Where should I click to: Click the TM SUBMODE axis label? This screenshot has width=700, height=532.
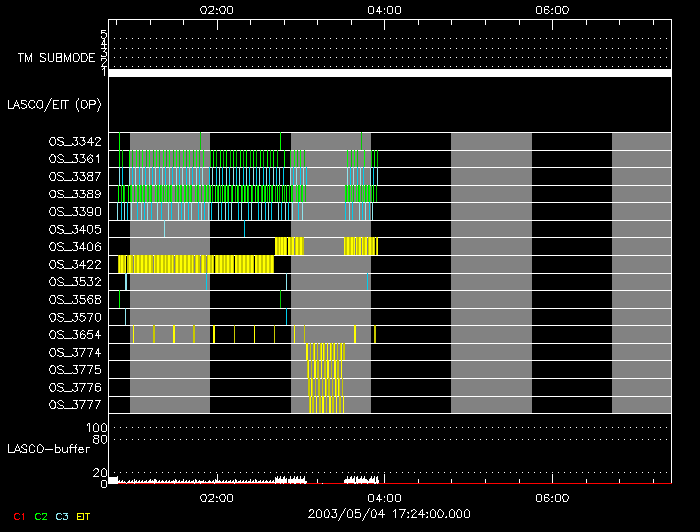(x=56, y=58)
